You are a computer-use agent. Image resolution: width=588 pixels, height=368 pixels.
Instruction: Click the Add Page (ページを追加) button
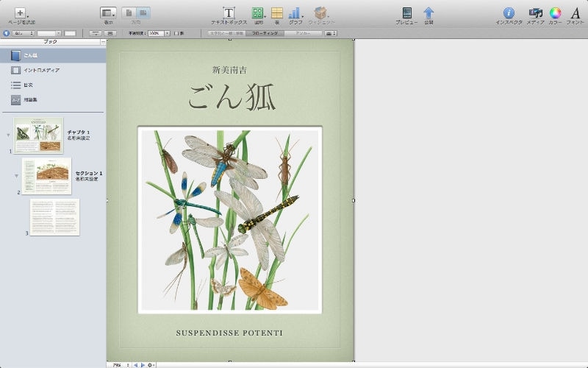(x=20, y=13)
